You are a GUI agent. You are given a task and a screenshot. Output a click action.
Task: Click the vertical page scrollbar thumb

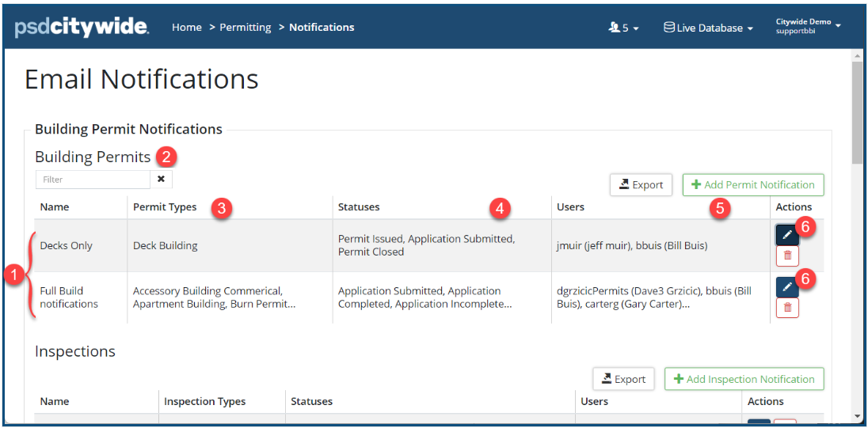858,111
